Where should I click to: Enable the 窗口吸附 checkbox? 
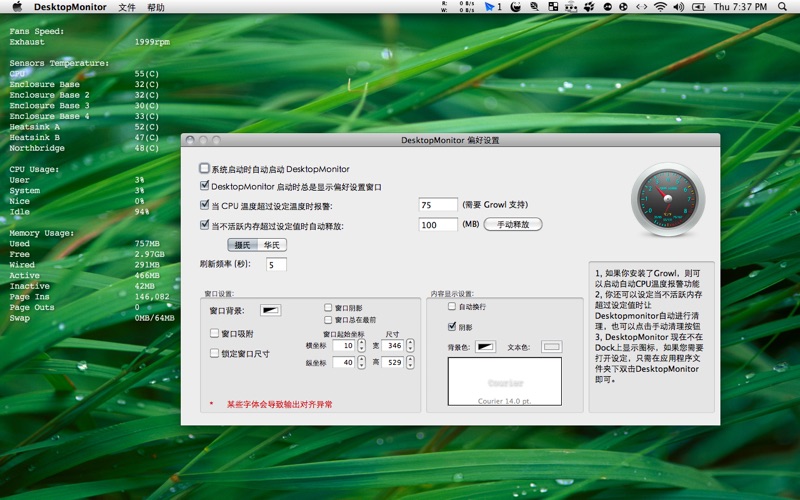pyautogui.click(x=214, y=333)
